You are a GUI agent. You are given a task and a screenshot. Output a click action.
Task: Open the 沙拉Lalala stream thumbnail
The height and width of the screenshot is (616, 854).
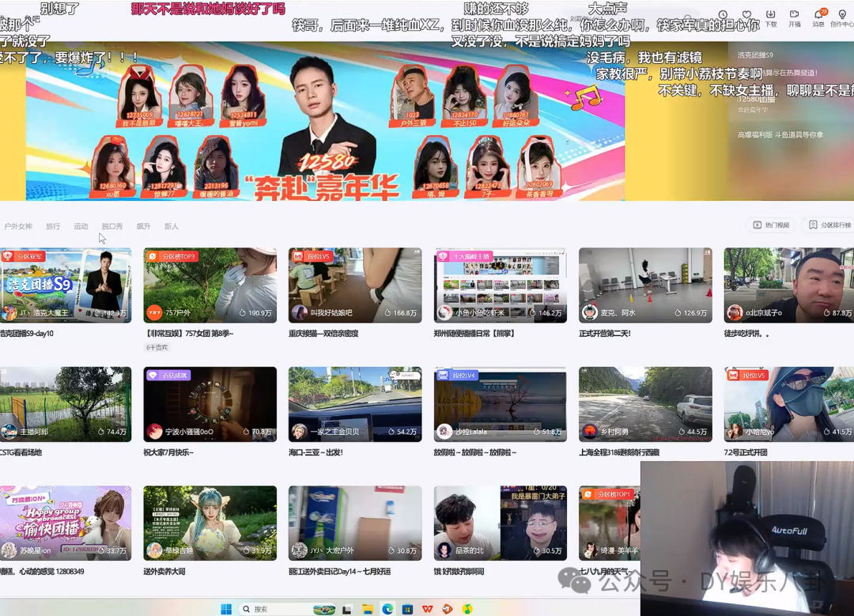coord(500,404)
